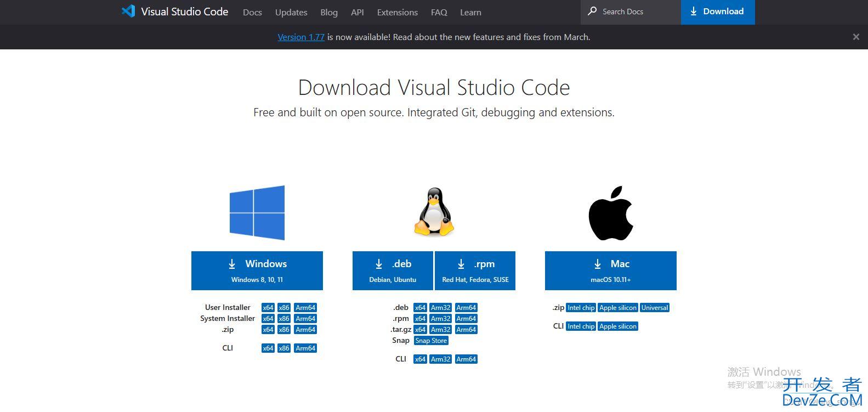This screenshot has height=412, width=868.
Task: Select Arm32 in Linux .deb row
Action: click(441, 308)
